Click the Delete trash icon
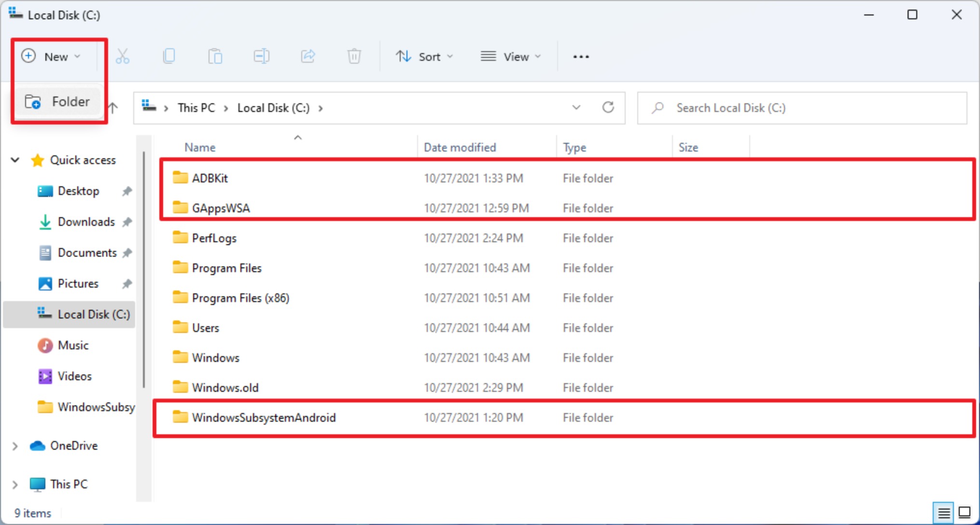980x525 pixels. (354, 56)
